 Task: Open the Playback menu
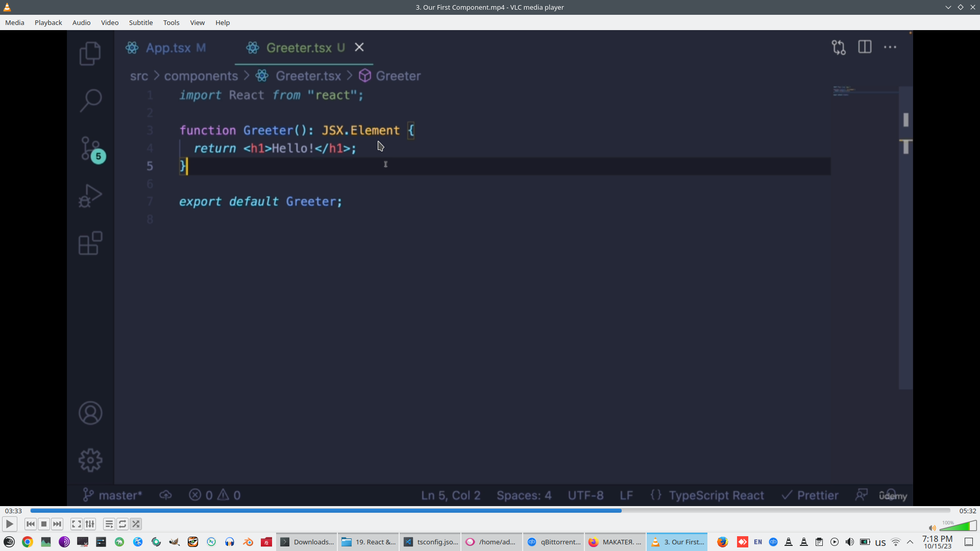(x=48, y=22)
